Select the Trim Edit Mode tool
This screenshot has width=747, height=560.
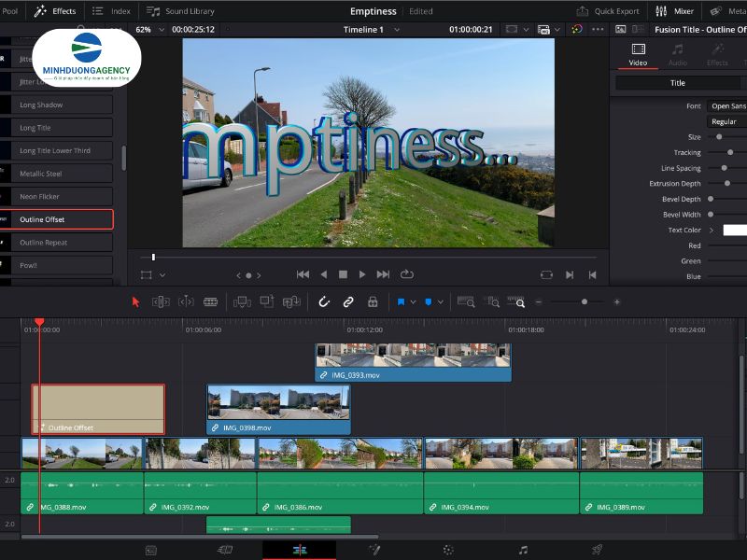pyautogui.click(x=159, y=301)
